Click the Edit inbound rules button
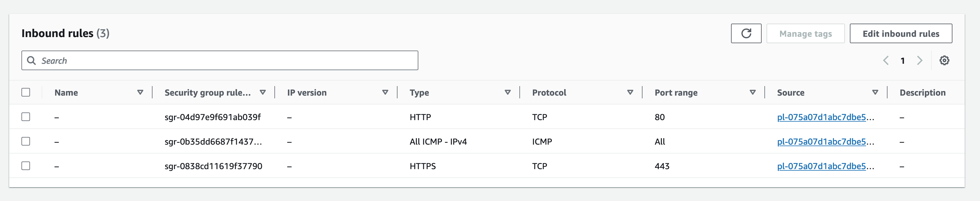Image resolution: width=980 pixels, height=201 pixels. 902,33
